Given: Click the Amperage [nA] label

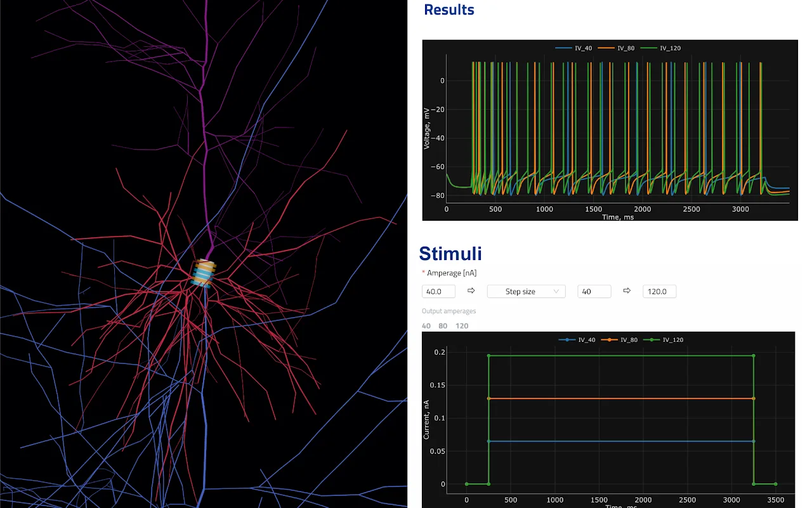Looking at the screenshot, I should pyautogui.click(x=452, y=273).
